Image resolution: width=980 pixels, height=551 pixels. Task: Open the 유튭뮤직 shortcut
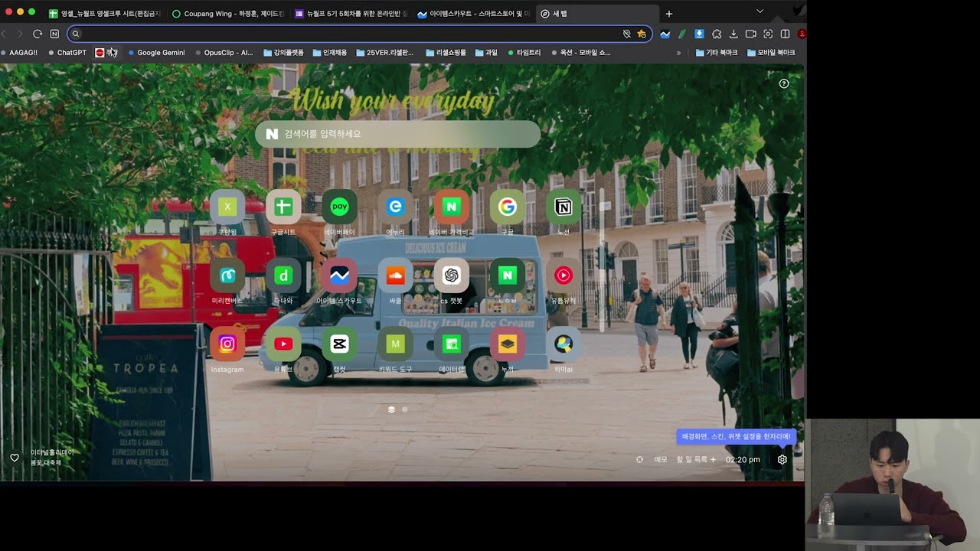[x=563, y=275]
